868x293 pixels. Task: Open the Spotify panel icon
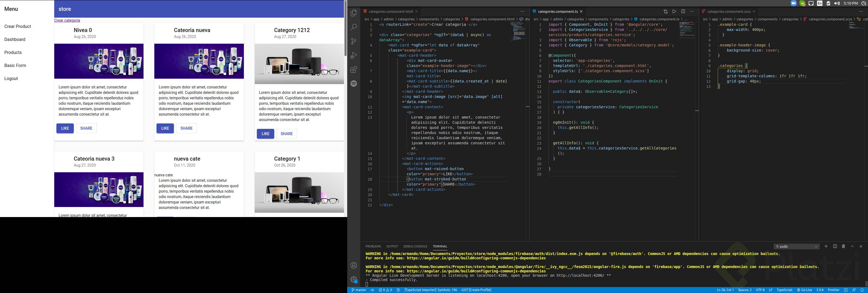point(353,84)
